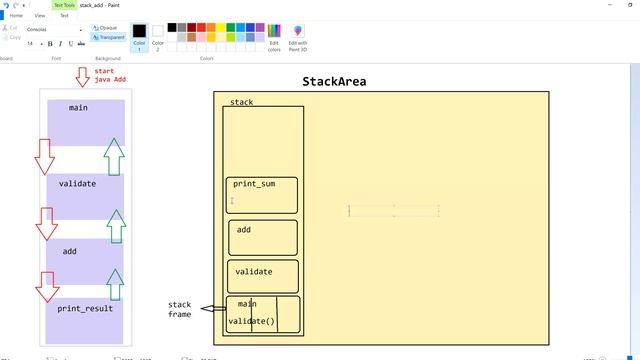This screenshot has width=640, height=360.
Task: Pick the indigo swatch in the palette's top row
Action: click(x=250, y=27)
